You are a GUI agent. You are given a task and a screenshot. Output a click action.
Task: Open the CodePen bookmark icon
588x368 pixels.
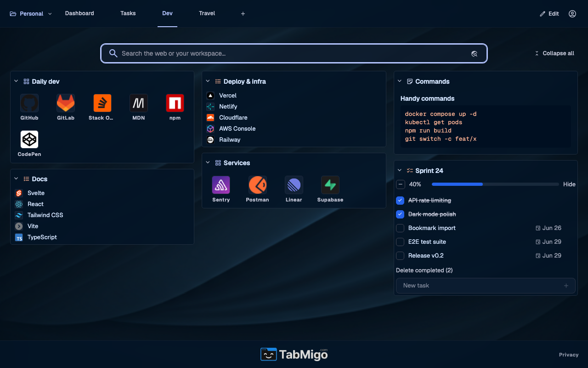29,139
